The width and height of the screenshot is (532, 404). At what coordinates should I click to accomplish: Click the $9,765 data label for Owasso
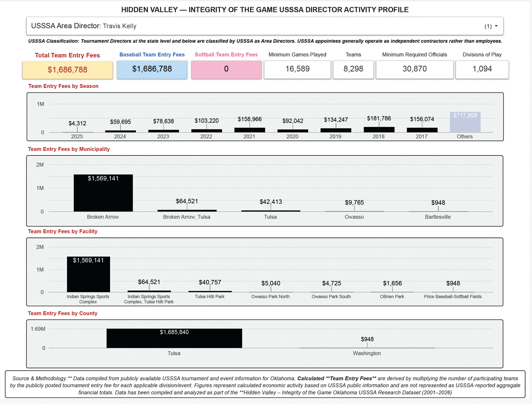(355, 202)
